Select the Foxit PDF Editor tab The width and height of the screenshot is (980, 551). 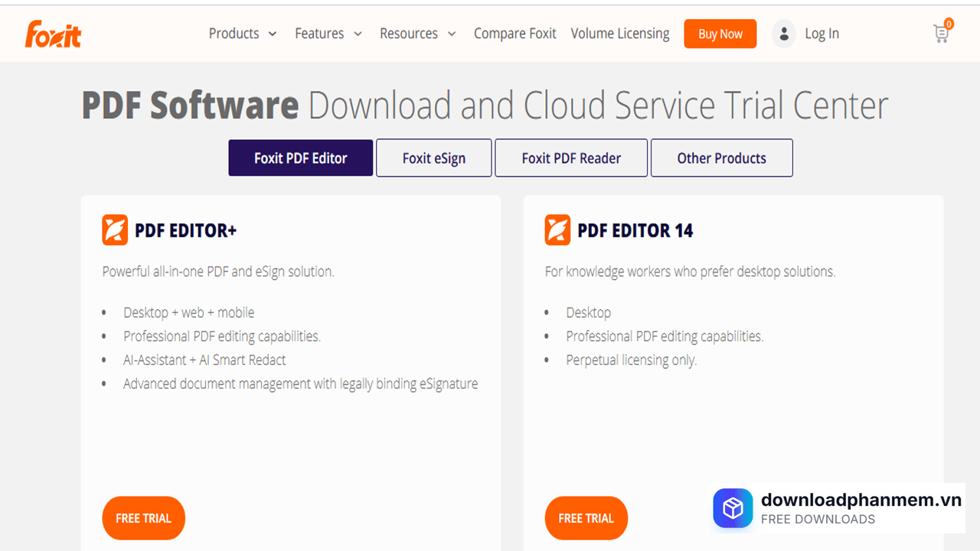pos(300,158)
